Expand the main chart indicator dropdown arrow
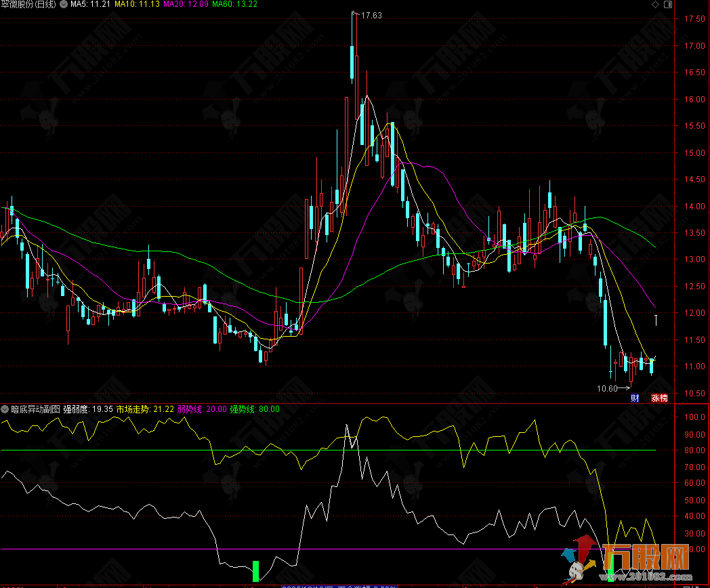Viewport: 710px width, 588px height. coord(64,5)
